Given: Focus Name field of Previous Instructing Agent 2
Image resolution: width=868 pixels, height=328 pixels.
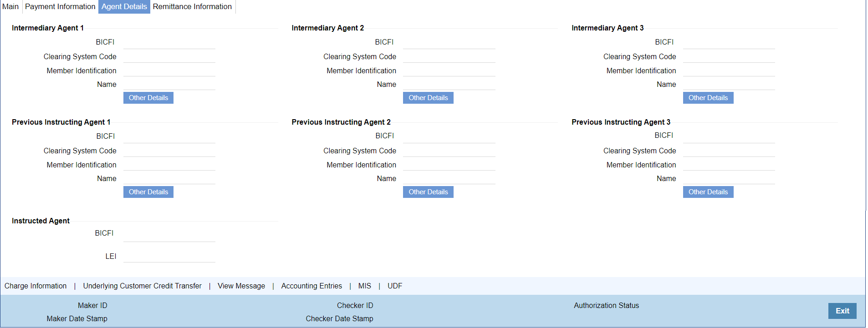Looking at the screenshot, I should click(449, 178).
